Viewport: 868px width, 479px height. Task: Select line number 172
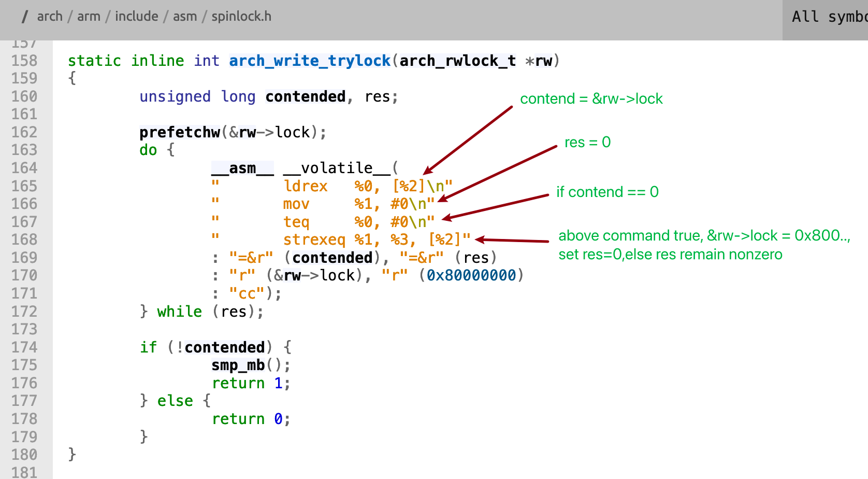point(24,312)
